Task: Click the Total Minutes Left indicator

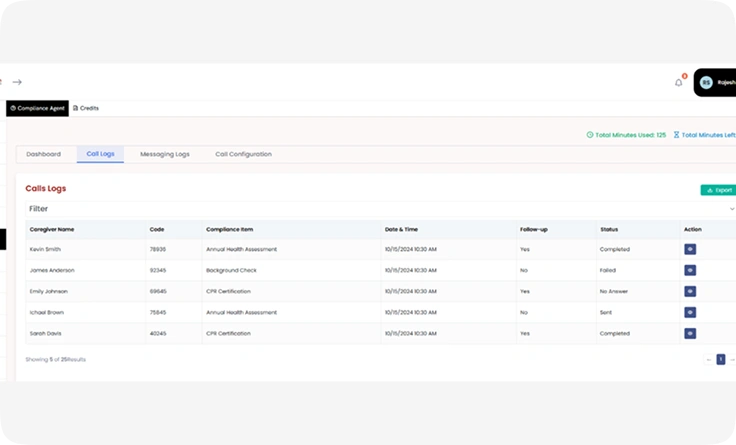Action: click(x=705, y=135)
